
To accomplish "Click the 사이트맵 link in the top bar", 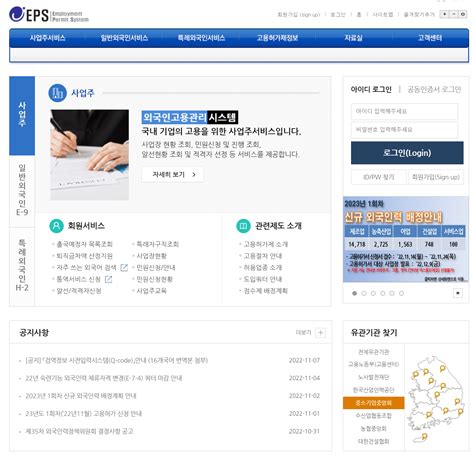I will click(x=383, y=15).
